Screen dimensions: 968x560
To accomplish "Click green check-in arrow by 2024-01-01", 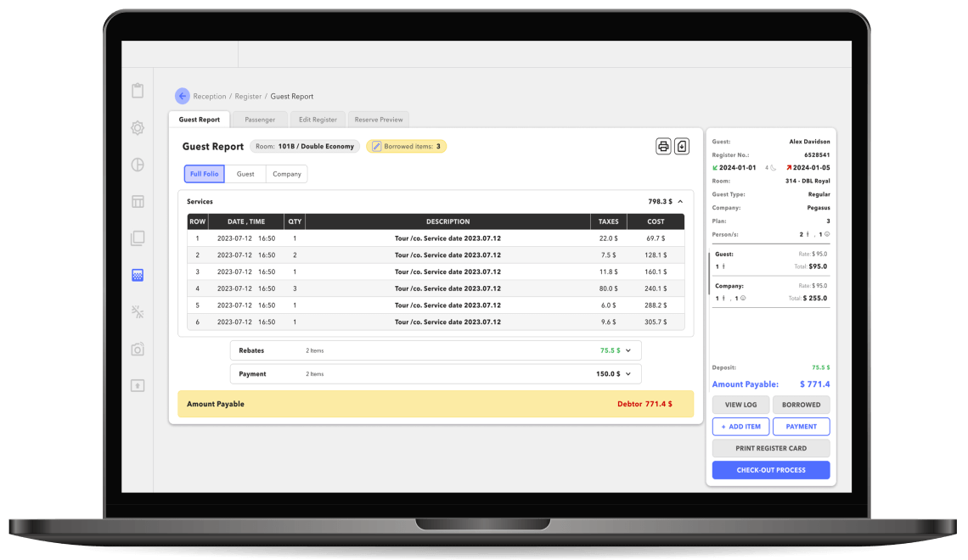I will point(715,168).
